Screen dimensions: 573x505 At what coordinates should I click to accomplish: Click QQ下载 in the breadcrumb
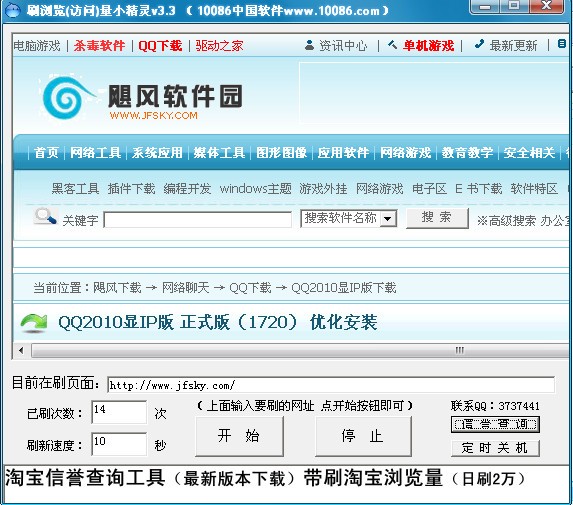tap(250, 288)
